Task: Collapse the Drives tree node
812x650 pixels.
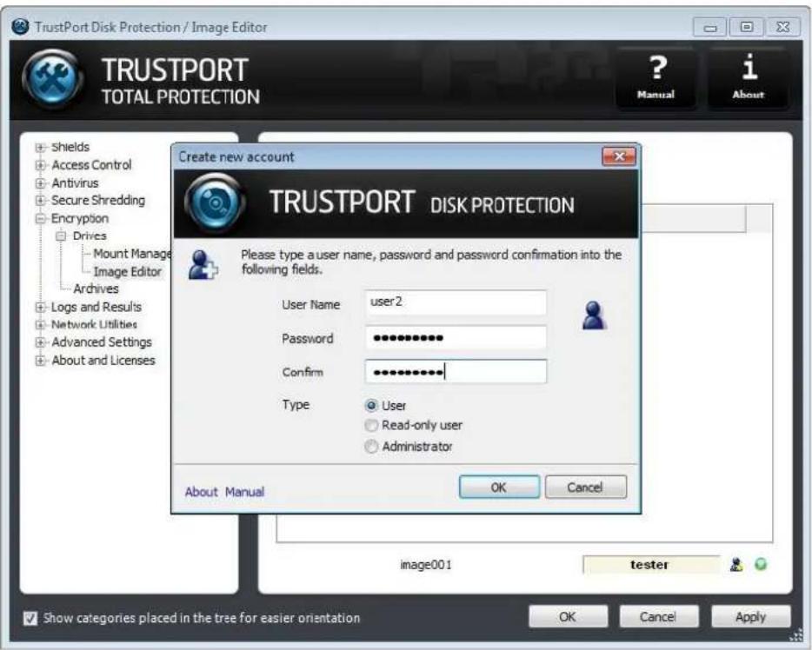Action: tap(61, 236)
